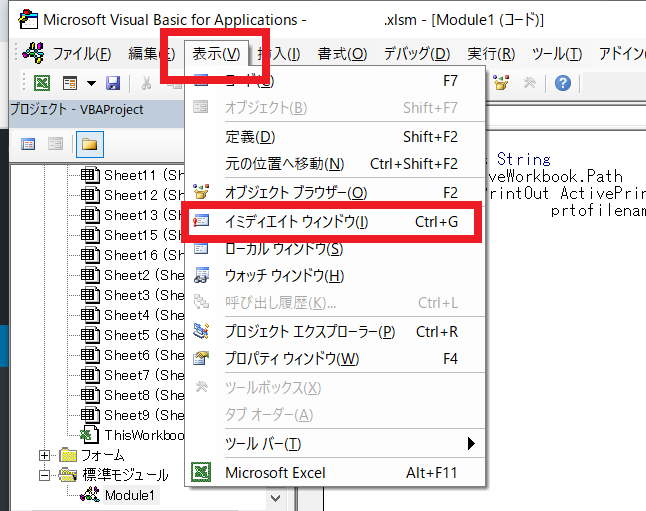The height and width of the screenshot is (511, 646).
Task: Select ThisWorkbook in project tree
Action: pos(132,435)
